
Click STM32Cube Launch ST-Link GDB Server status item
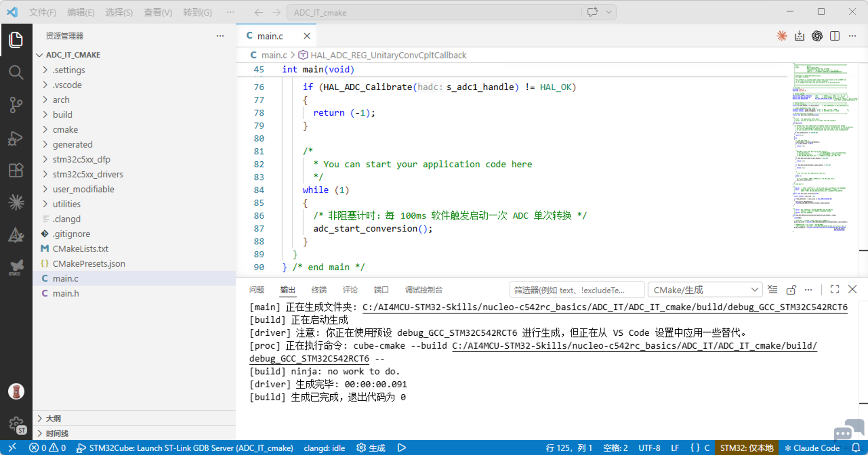click(185, 448)
